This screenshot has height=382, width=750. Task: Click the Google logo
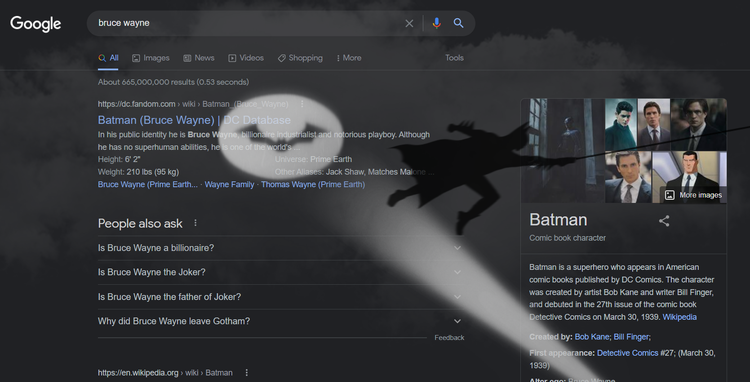(x=36, y=23)
